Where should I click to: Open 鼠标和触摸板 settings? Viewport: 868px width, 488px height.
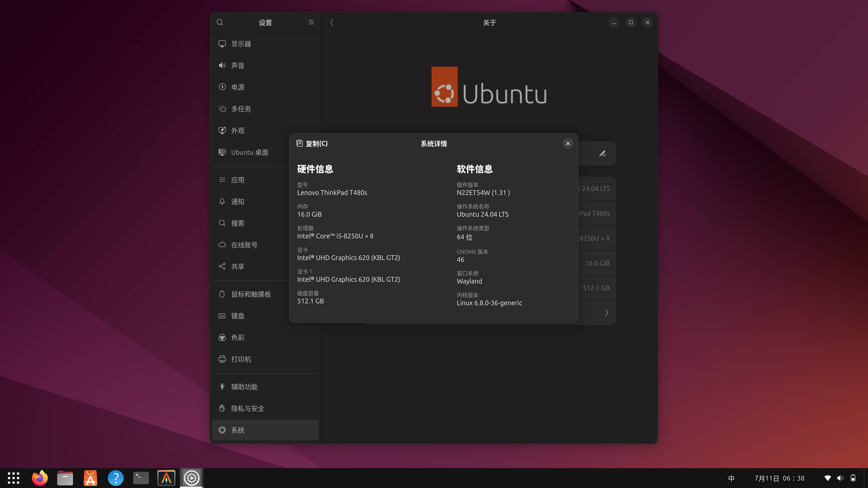click(x=250, y=294)
